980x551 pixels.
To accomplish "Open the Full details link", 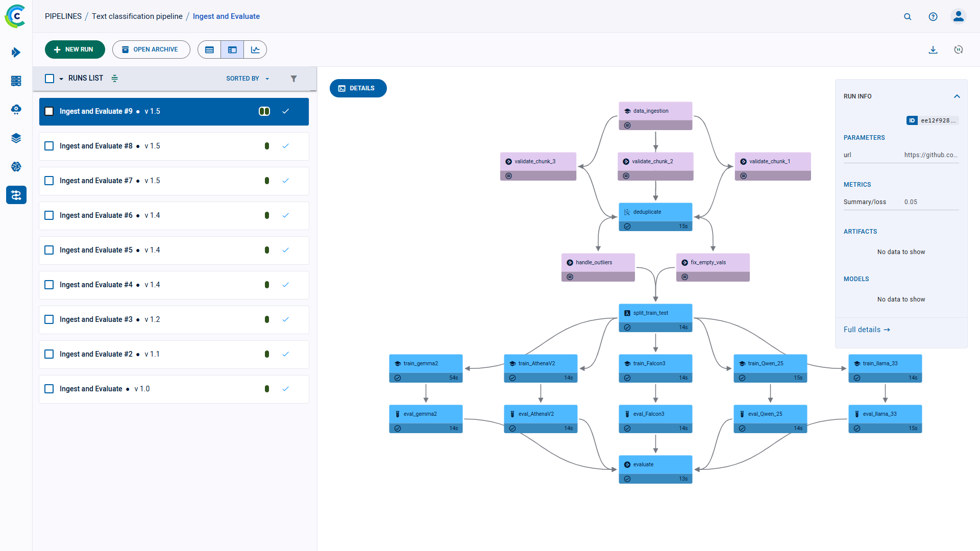I will (x=867, y=330).
